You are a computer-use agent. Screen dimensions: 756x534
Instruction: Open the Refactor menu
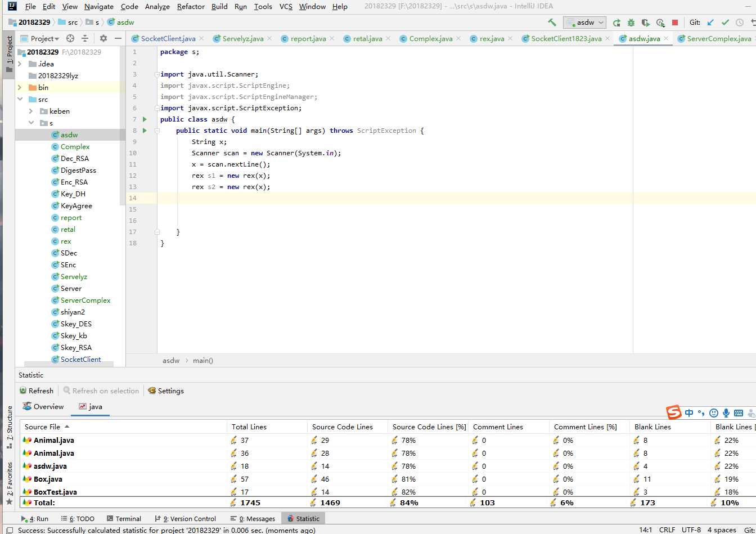(x=191, y=6)
